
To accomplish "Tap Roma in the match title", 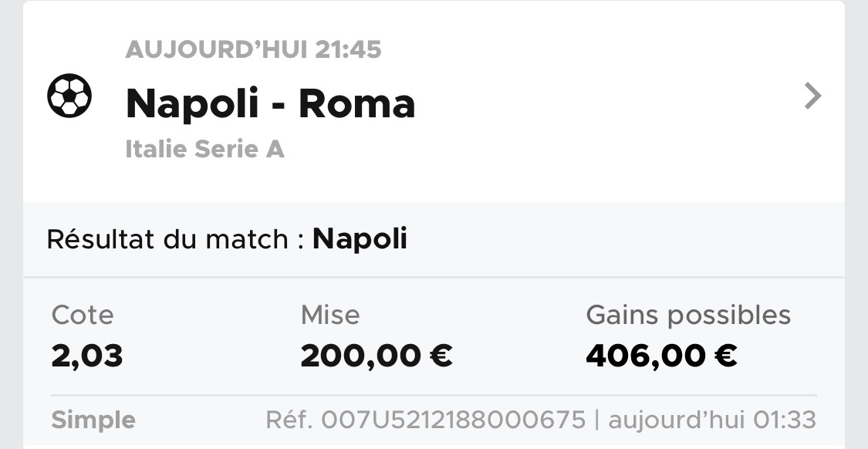I will point(356,103).
